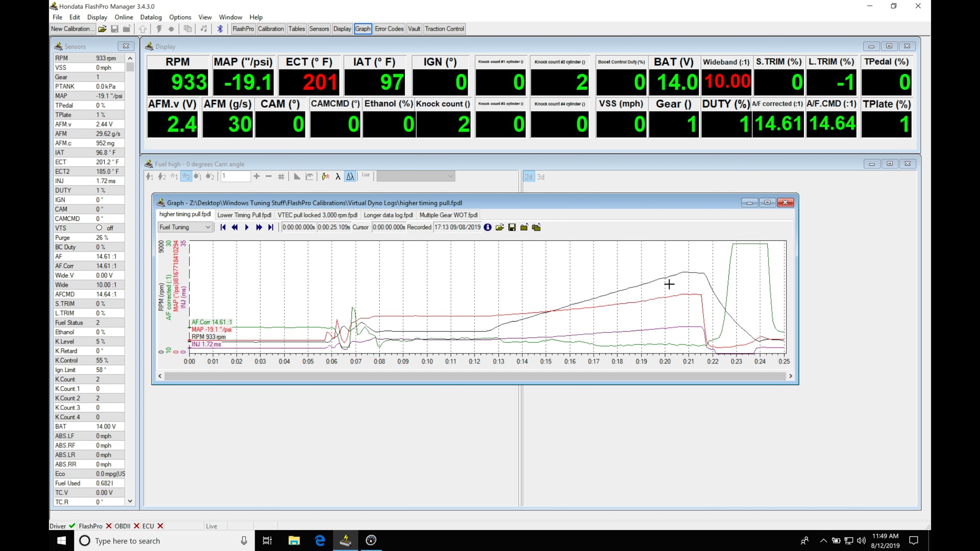Click the Error Codes button
The height and width of the screenshot is (551, 980).
pyautogui.click(x=389, y=29)
